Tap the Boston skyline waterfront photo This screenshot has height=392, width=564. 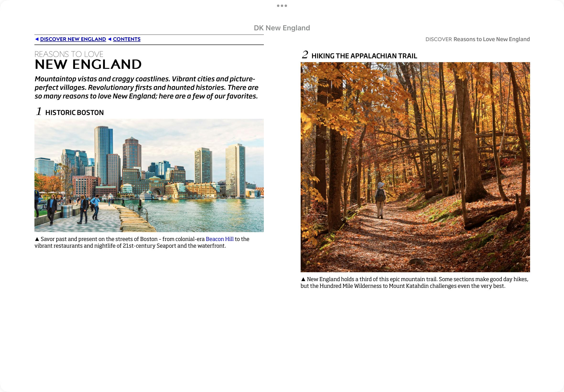[149, 175]
